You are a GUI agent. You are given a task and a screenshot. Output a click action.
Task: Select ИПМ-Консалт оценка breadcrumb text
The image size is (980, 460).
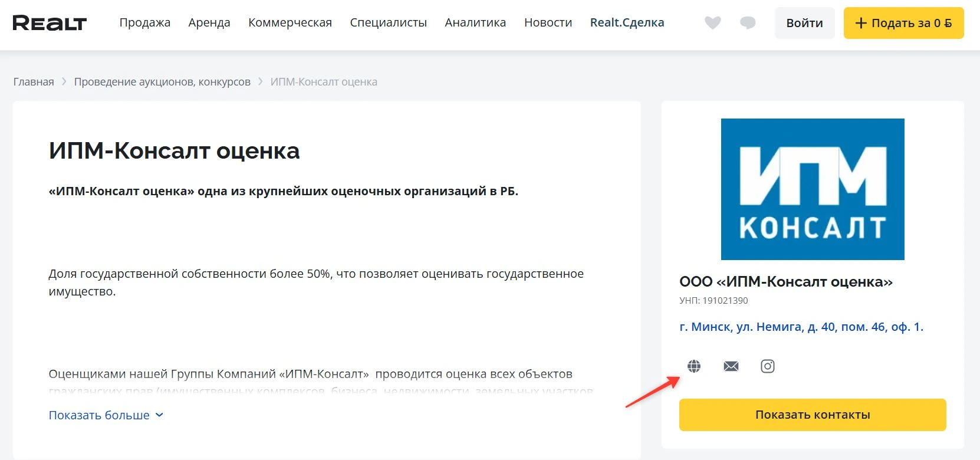point(324,82)
